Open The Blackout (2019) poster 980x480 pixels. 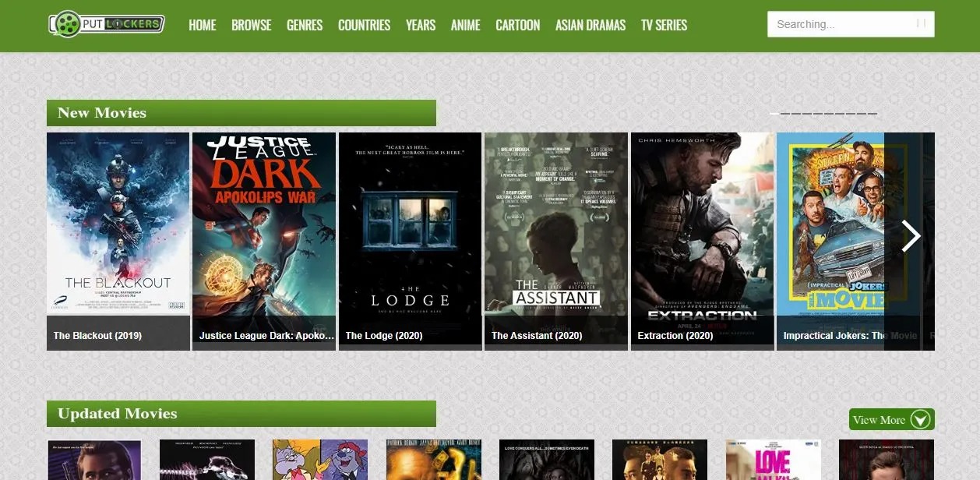pyautogui.click(x=118, y=226)
